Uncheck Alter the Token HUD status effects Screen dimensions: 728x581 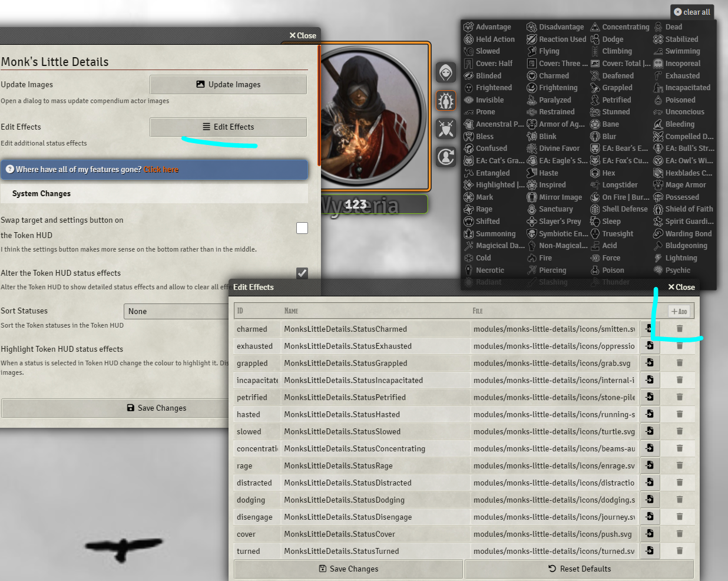click(302, 273)
